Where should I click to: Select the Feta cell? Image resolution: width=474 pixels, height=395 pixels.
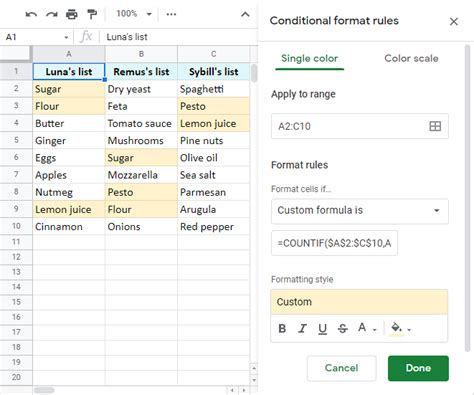[141, 106]
